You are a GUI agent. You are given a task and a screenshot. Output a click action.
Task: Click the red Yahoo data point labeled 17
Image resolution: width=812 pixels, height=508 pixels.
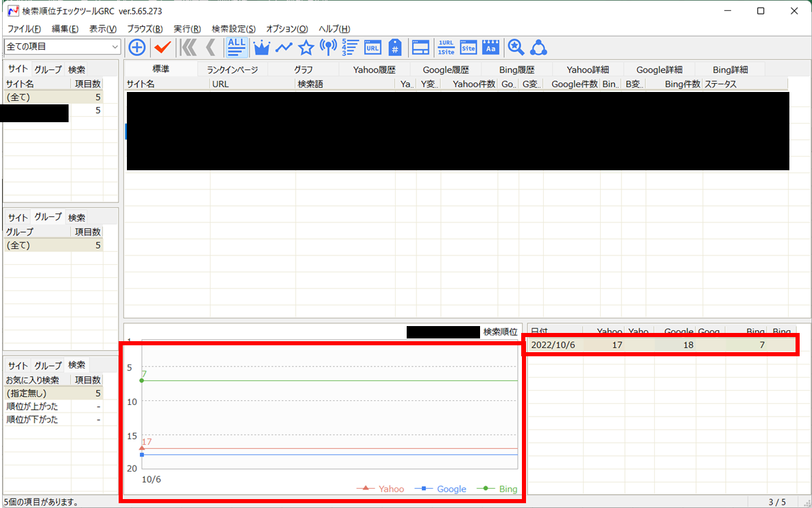142,448
